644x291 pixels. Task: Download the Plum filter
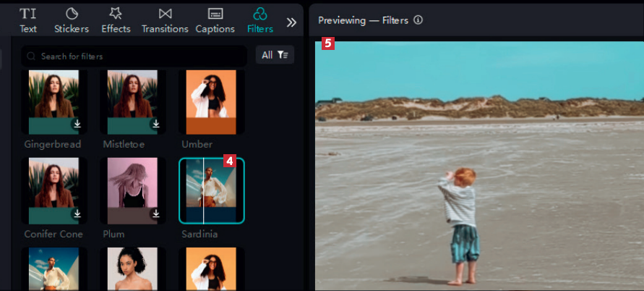pos(155,214)
